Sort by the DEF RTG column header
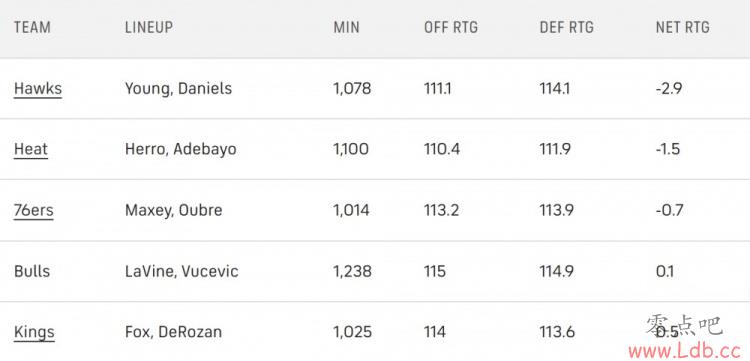 (566, 27)
